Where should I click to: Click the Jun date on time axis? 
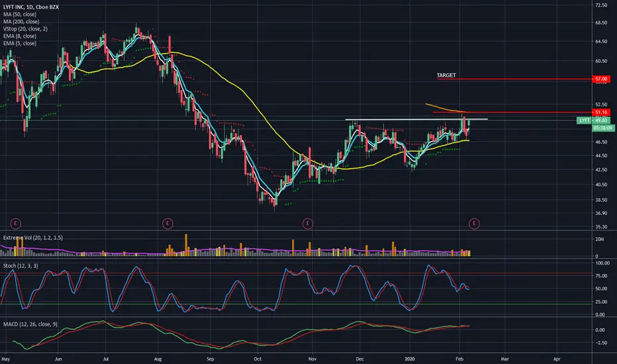click(58, 359)
